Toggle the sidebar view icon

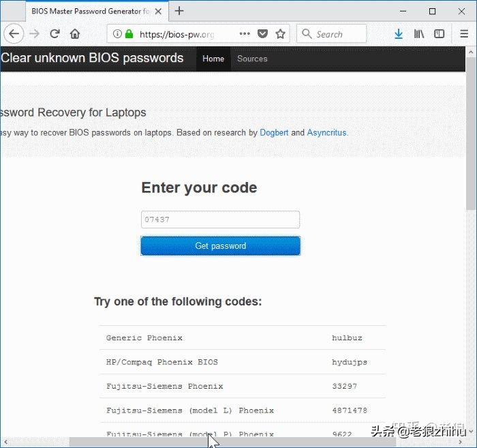[439, 34]
